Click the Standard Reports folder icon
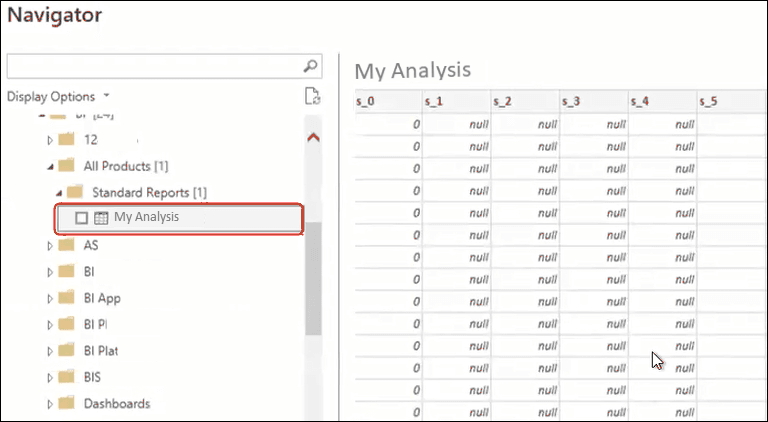This screenshot has height=422, width=768. click(75, 192)
